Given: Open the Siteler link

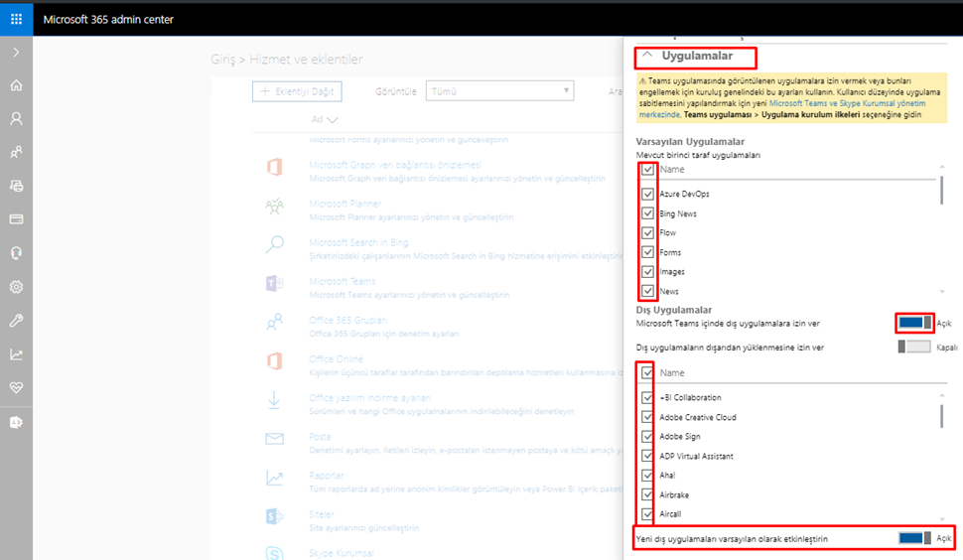Looking at the screenshot, I should [x=322, y=514].
